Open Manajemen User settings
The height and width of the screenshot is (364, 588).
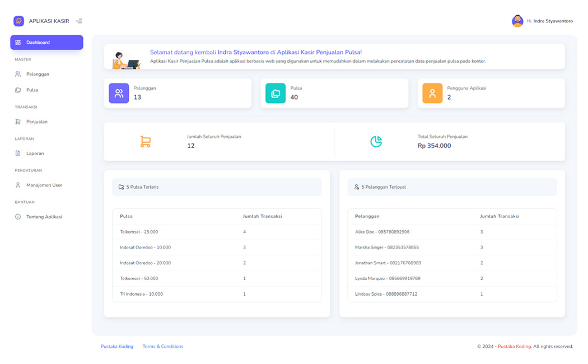44,185
